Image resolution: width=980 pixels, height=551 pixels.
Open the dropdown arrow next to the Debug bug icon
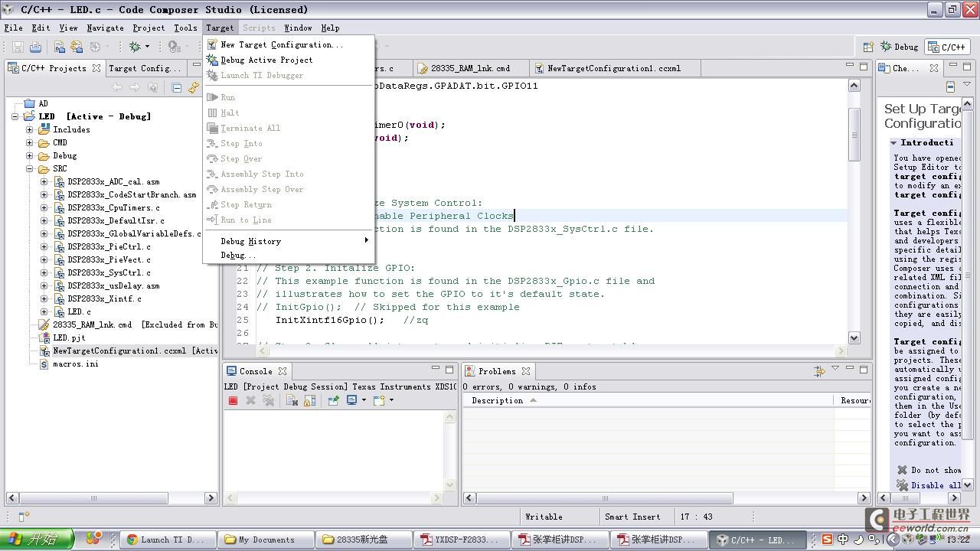[x=147, y=47]
